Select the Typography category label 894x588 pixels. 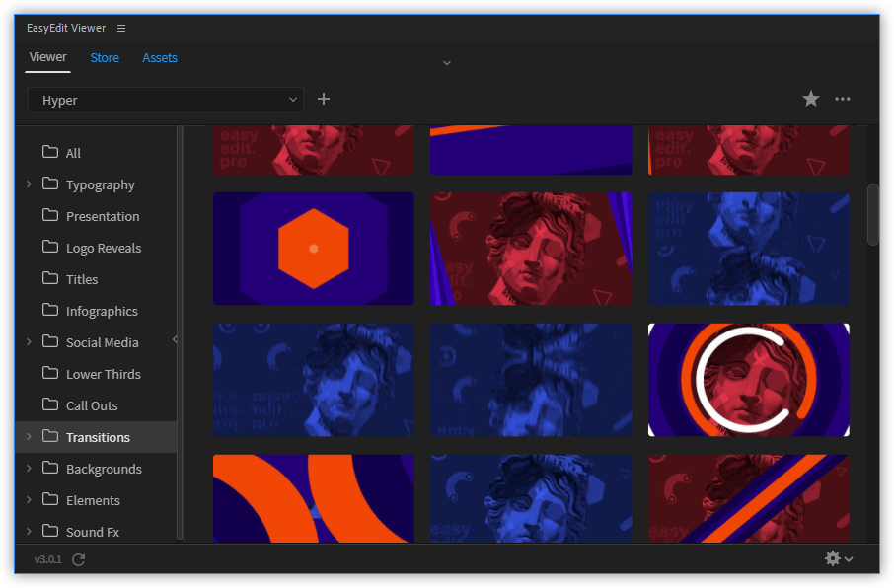coord(101,184)
